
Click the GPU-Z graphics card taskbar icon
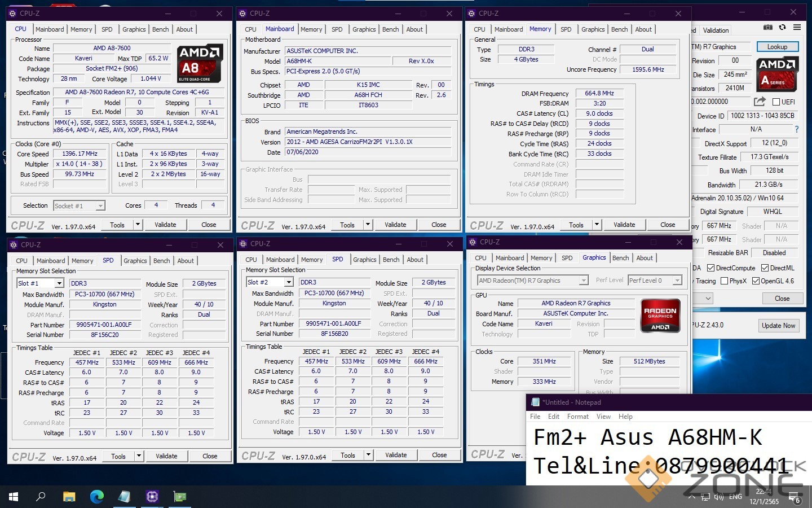[x=180, y=497]
